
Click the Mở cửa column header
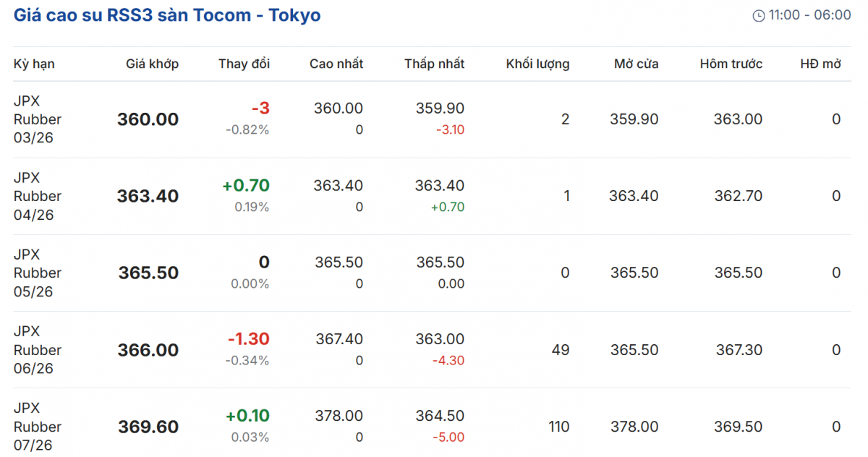636,64
